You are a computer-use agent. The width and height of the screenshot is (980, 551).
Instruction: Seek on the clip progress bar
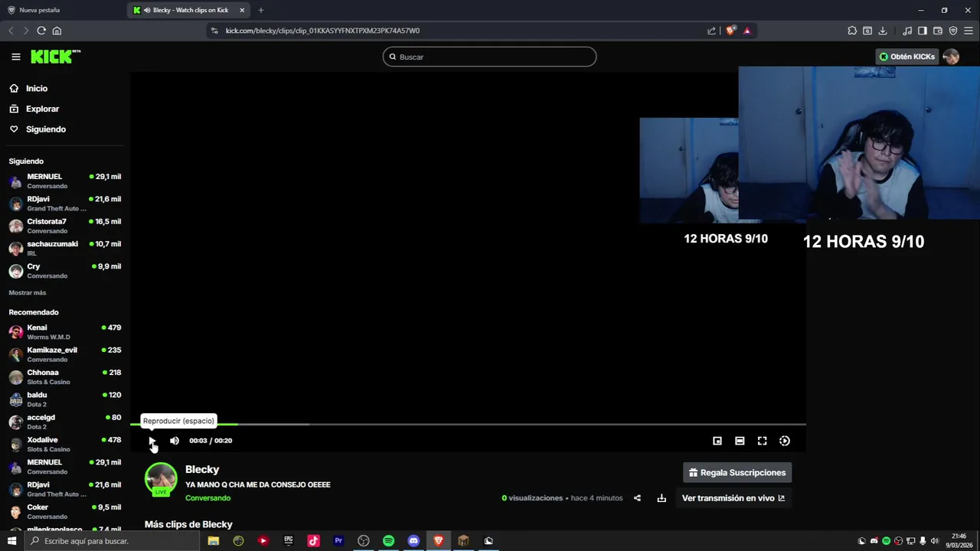click(x=468, y=424)
